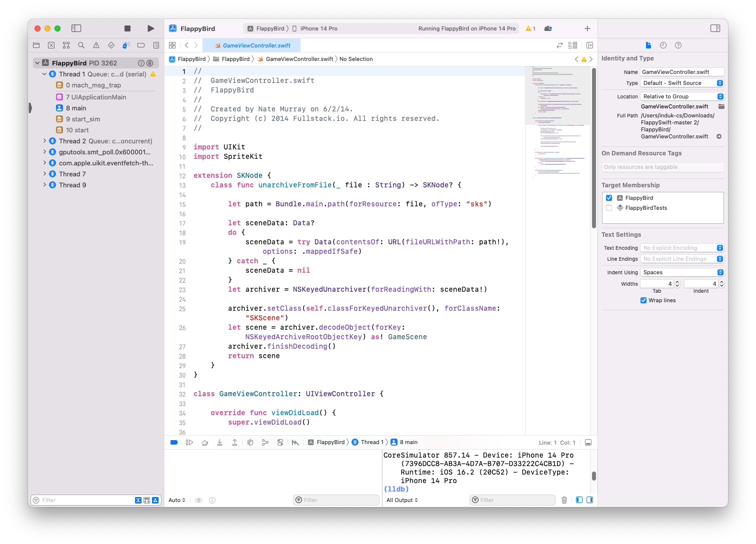Click the Name field GameViewController.swift

(x=682, y=72)
